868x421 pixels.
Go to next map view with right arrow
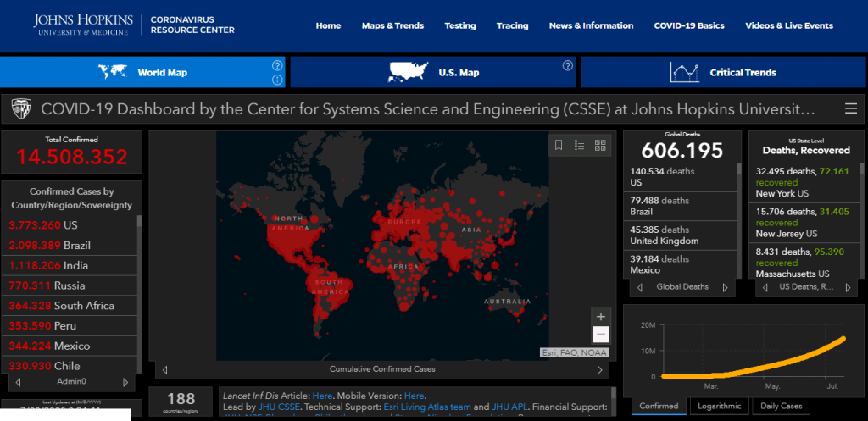point(599,370)
